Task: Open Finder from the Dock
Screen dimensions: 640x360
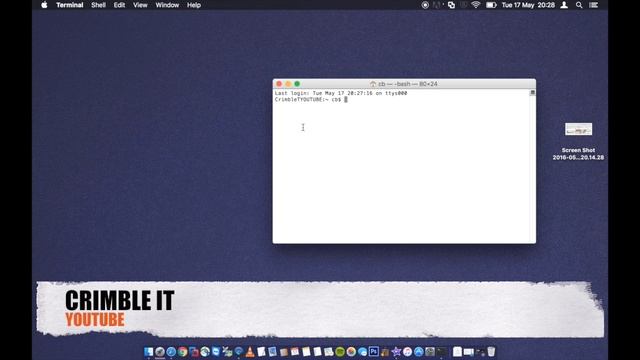Action: coord(149,351)
